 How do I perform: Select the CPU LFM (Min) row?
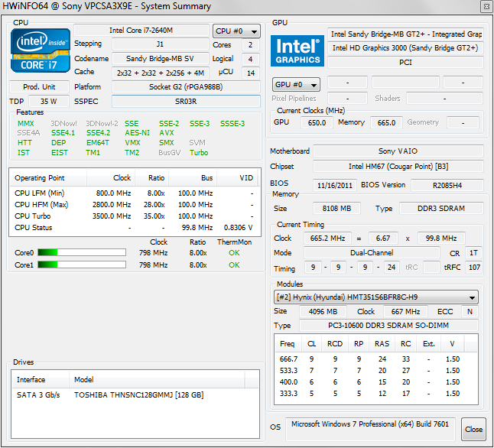(135, 193)
